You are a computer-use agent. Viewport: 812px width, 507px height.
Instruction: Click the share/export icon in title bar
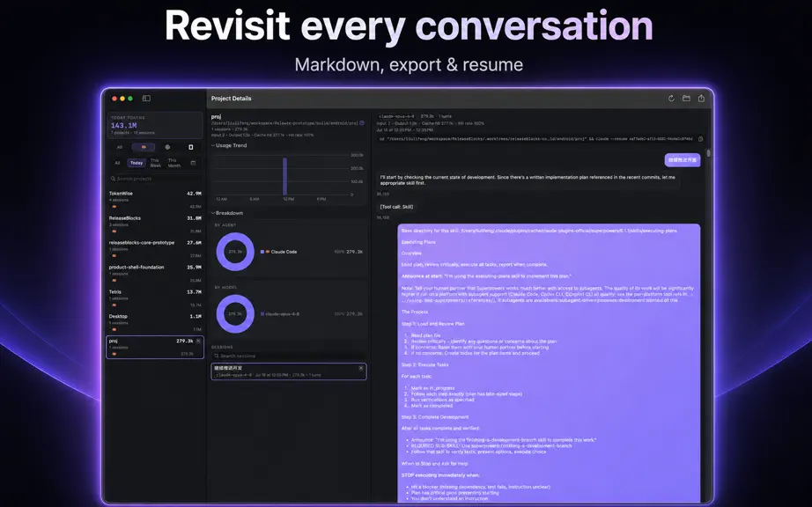click(701, 99)
